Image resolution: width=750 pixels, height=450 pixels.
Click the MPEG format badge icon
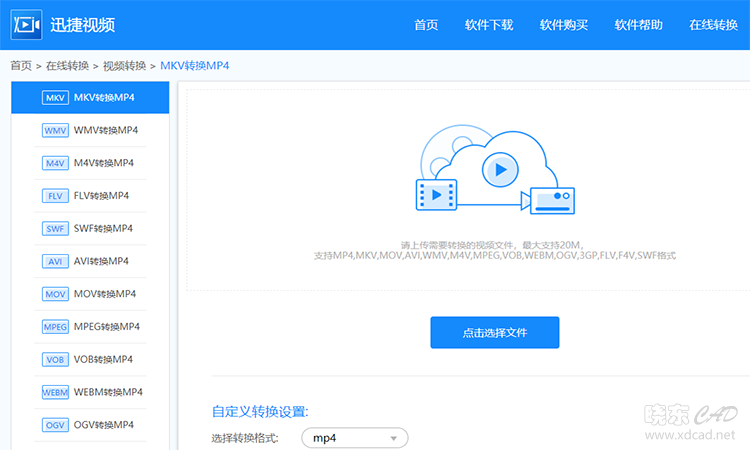tap(55, 327)
